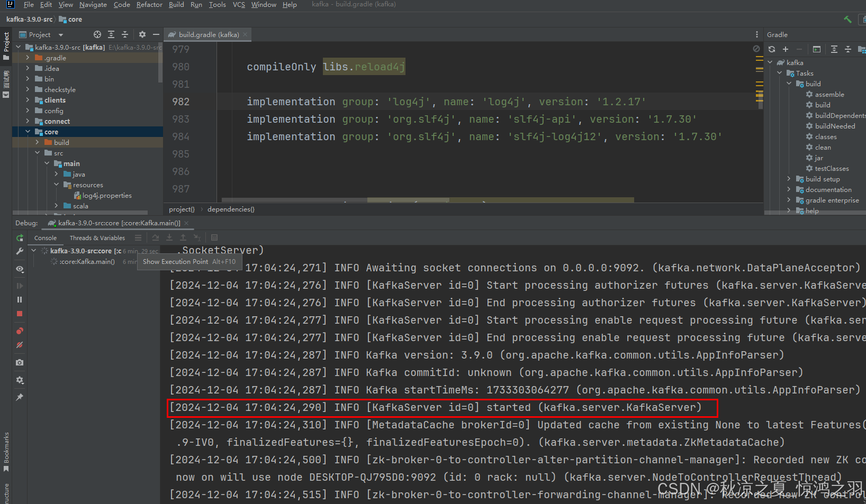Click the editor horizontal scrollbar
Screen dimensions: 866x504
point(408,200)
